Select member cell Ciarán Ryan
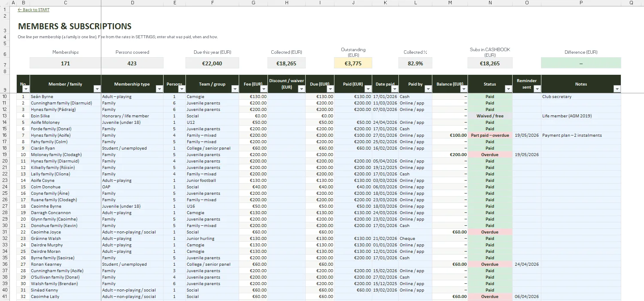 65,148
